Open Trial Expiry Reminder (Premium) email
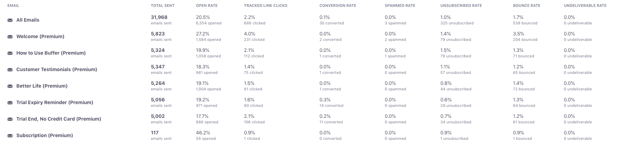 pos(55,102)
